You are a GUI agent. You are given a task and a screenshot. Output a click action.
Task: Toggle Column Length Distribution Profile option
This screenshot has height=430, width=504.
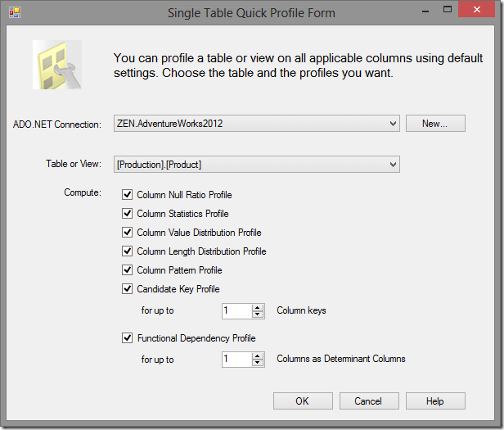point(127,251)
